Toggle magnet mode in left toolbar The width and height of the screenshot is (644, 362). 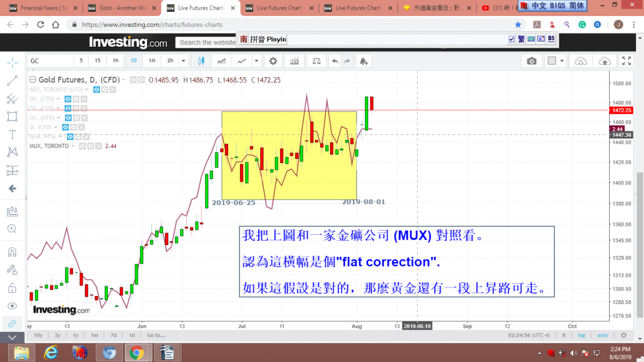[12, 252]
